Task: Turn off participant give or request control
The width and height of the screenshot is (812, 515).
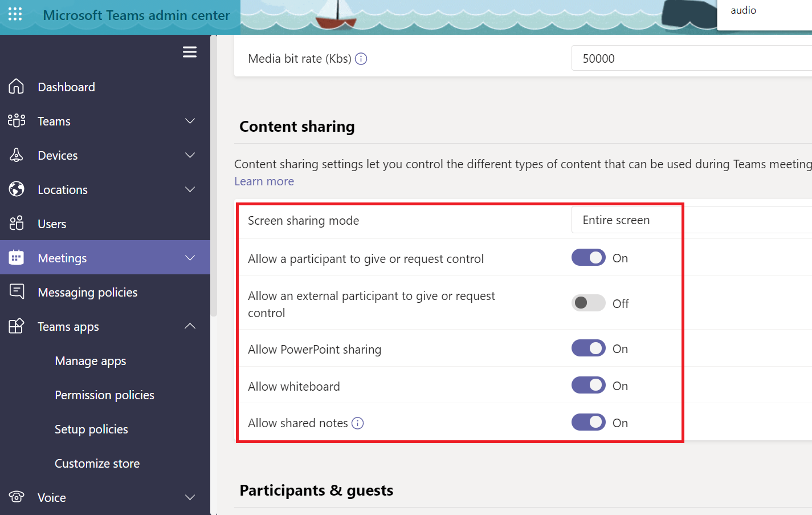Action: 589,258
